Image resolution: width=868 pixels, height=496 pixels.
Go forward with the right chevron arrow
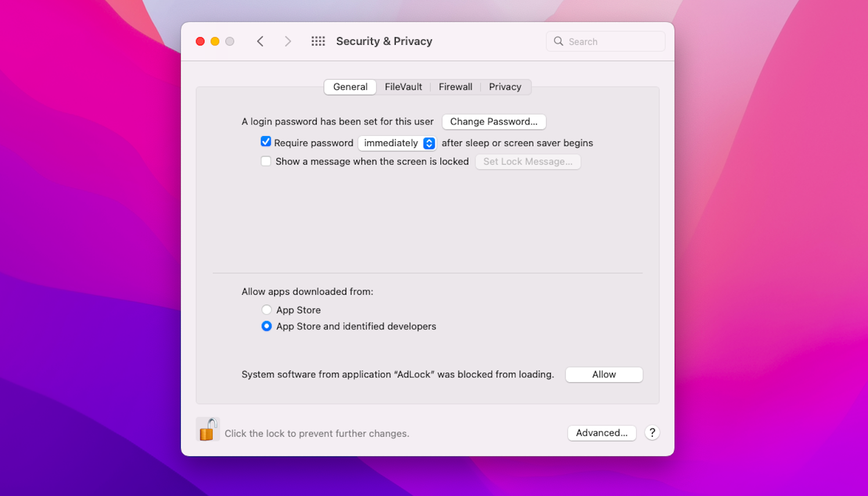click(288, 41)
